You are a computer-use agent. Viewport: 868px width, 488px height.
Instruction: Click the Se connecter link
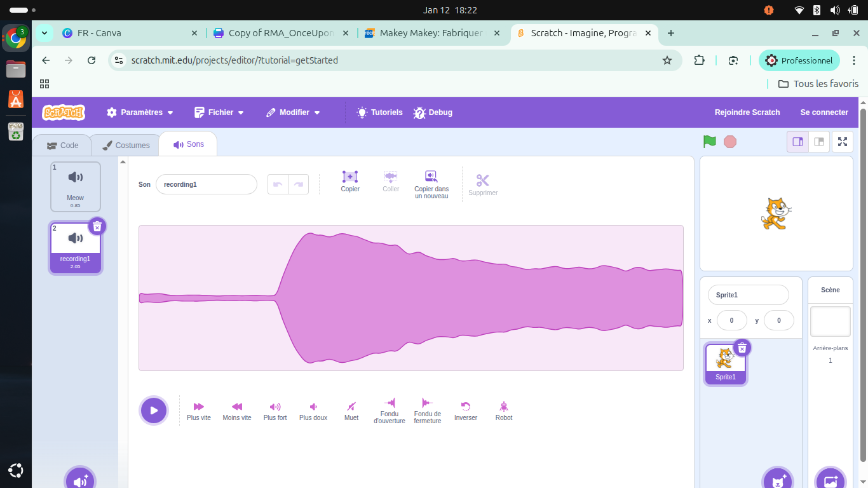[824, 112]
